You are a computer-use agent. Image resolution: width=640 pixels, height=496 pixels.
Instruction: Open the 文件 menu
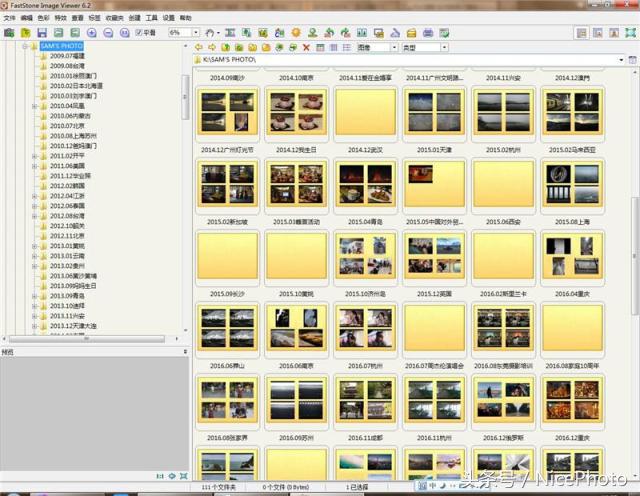(9, 18)
